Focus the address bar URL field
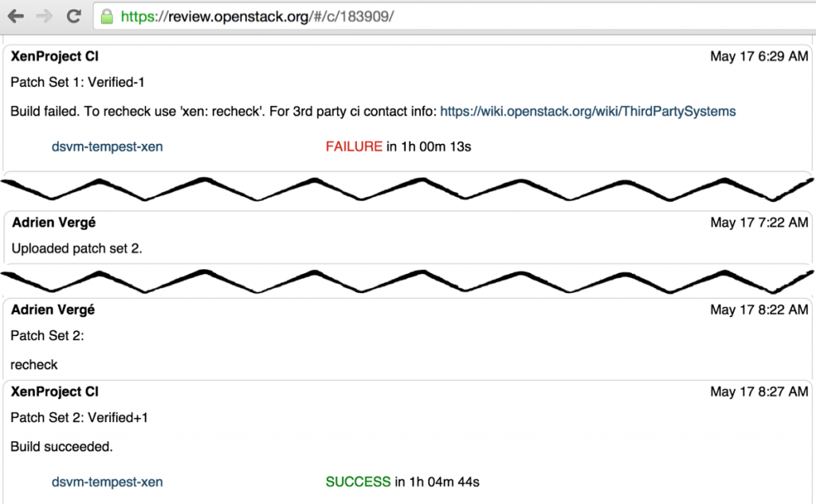 (398, 17)
